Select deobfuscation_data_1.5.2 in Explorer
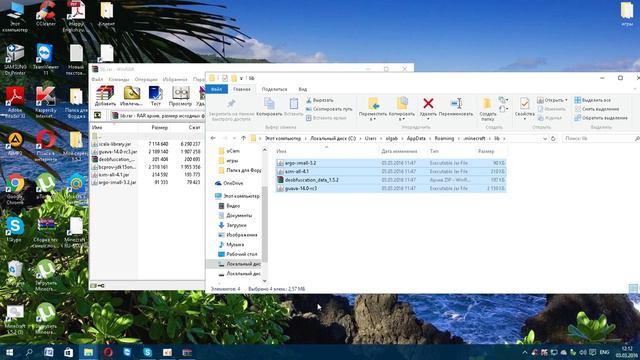Viewport: 640px width, 360px height. click(x=391, y=180)
